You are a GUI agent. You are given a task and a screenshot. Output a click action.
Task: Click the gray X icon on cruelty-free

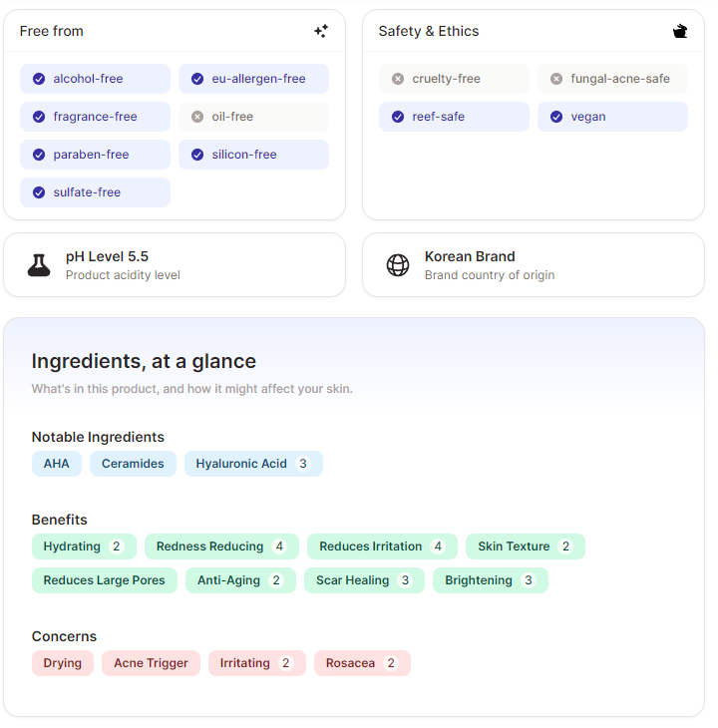(398, 79)
